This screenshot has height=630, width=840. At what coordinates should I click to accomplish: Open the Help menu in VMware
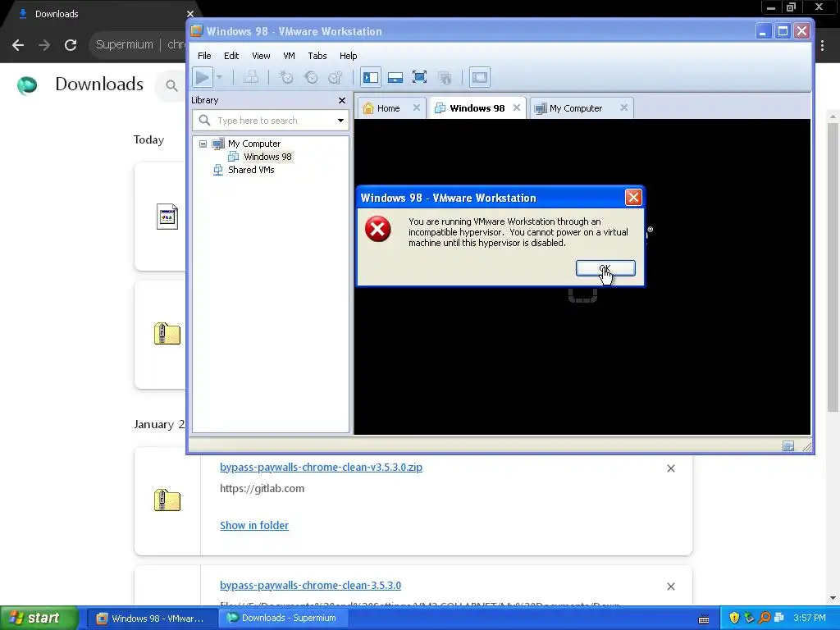pyautogui.click(x=348, y=56)
